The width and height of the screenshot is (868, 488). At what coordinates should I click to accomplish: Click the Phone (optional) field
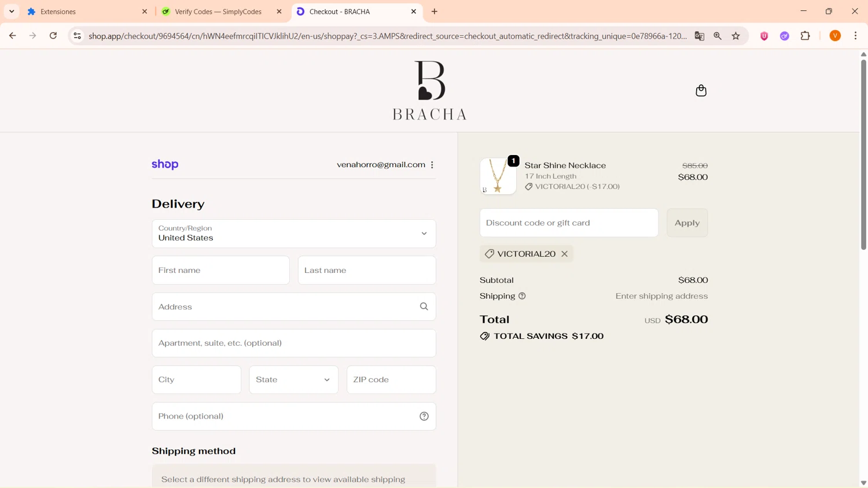(293, 416)
